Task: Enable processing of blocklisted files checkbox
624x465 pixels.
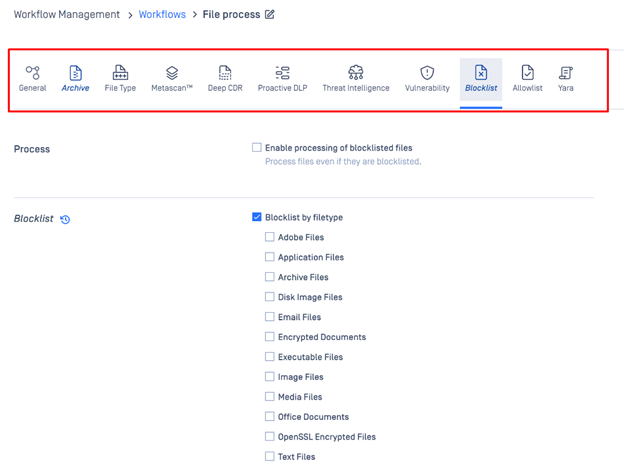Action: point(257,148)
